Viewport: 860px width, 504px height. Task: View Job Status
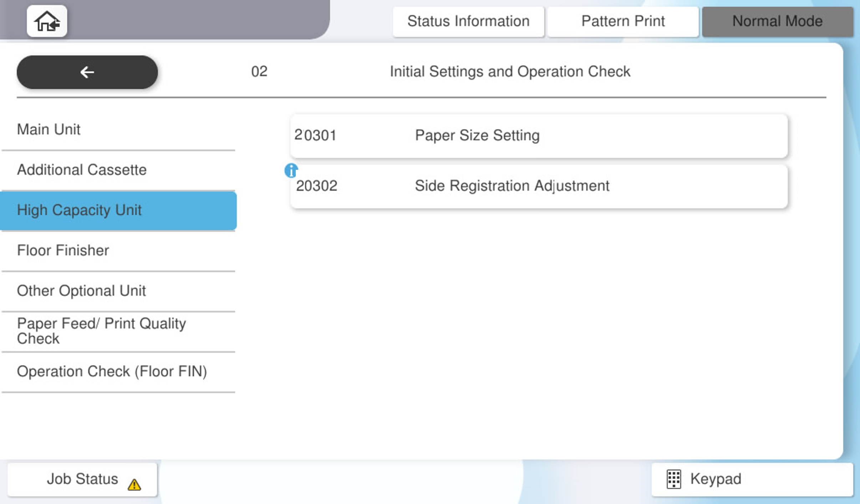coord(82,479)
